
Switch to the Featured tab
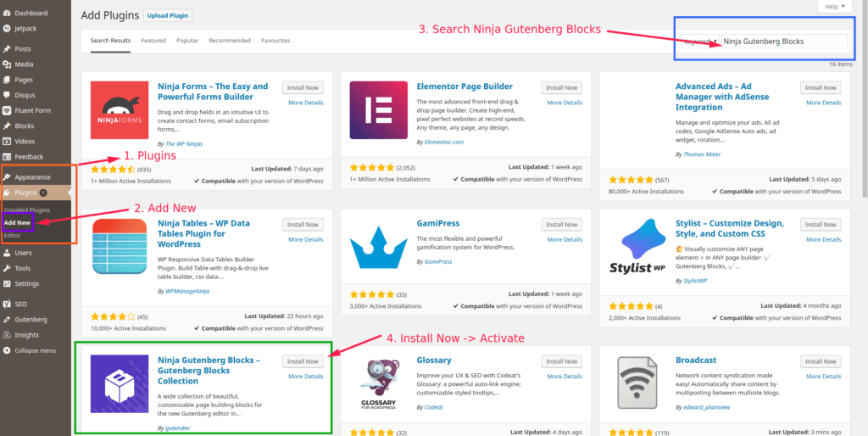(x=153, y=41)
